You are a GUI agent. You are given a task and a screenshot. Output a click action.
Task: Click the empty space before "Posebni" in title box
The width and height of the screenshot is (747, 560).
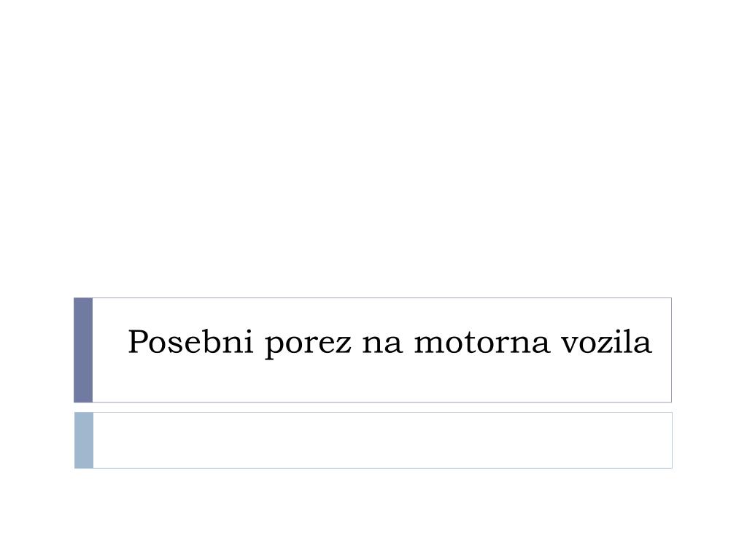point(109,343)
